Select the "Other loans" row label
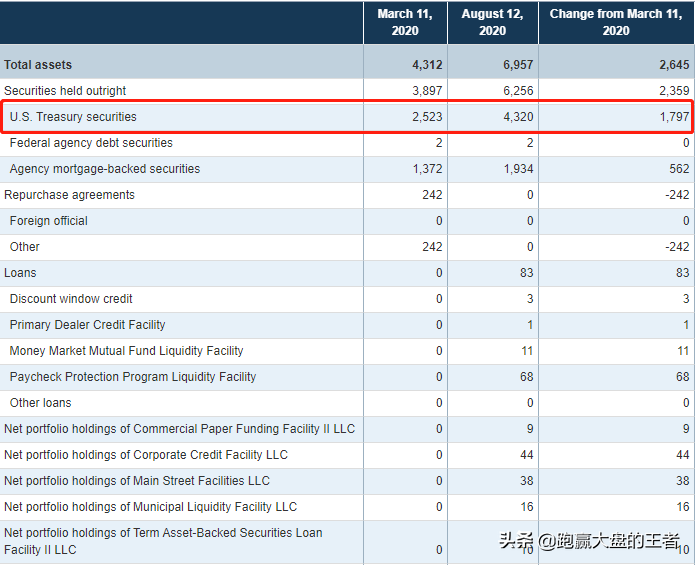The height and width of the screenshot is (565, 695). click(x=41, y=403)
